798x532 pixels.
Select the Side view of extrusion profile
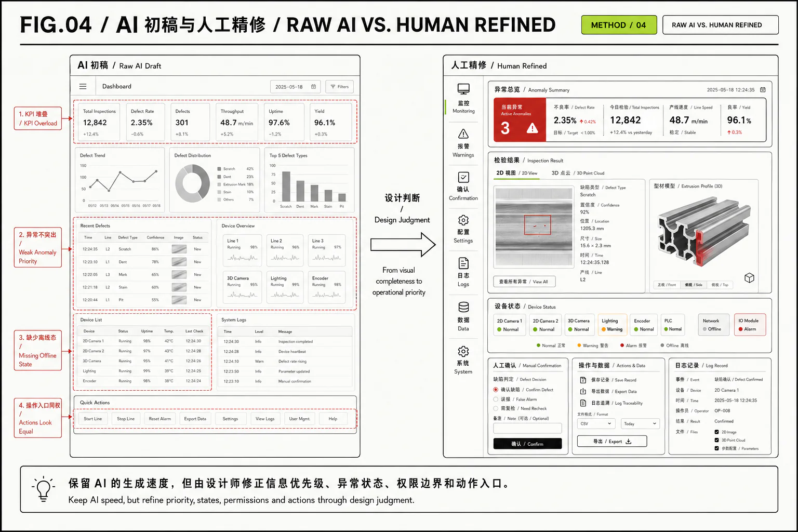(x=694, y=285)
